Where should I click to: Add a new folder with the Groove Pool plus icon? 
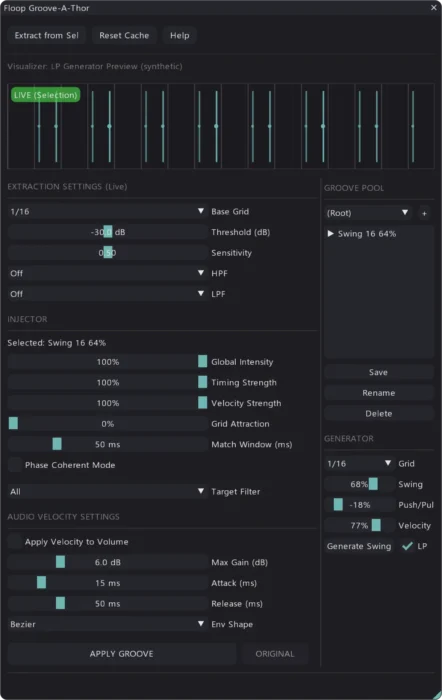[424, 213]
